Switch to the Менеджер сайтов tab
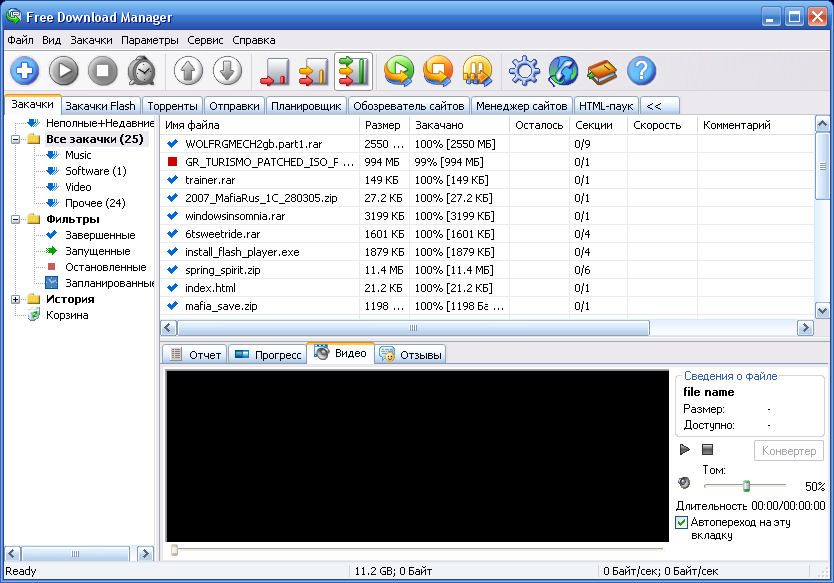834x583 pixels. point(522,106)
